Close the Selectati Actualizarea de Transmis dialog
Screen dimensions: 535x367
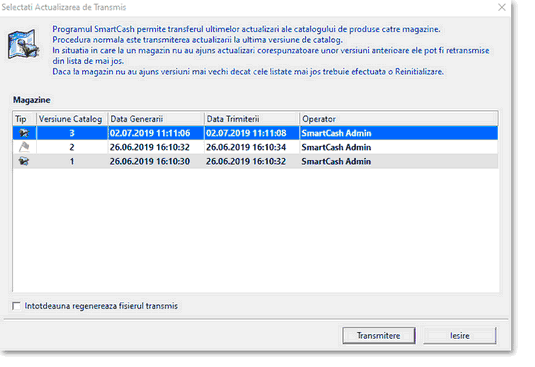pos(502,7)
